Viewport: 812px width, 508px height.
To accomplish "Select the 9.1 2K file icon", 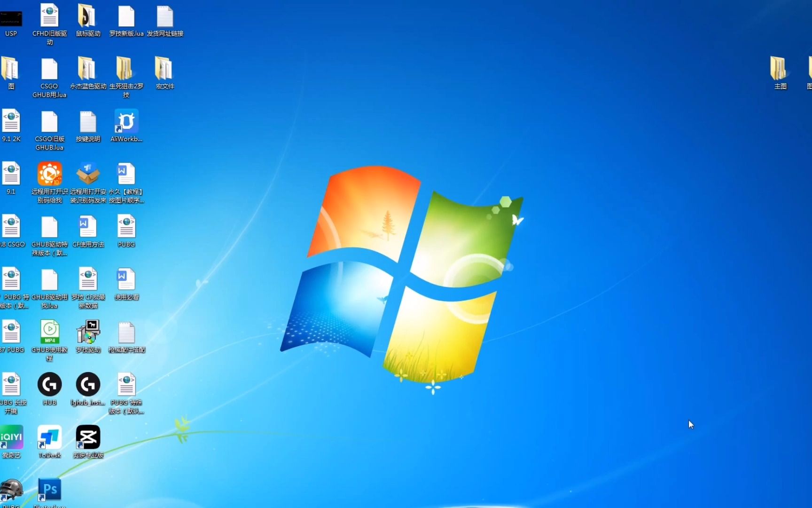I will click(x=11, y=121).
